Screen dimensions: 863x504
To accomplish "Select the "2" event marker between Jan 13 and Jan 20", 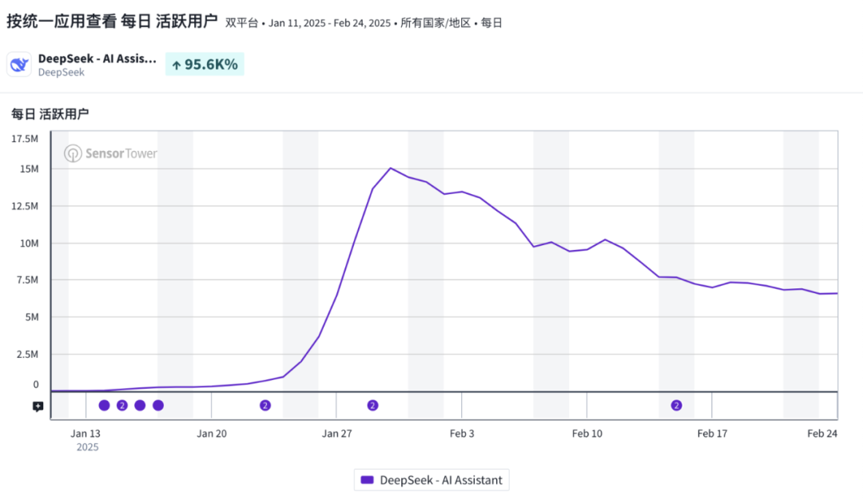I will [122, 405].
